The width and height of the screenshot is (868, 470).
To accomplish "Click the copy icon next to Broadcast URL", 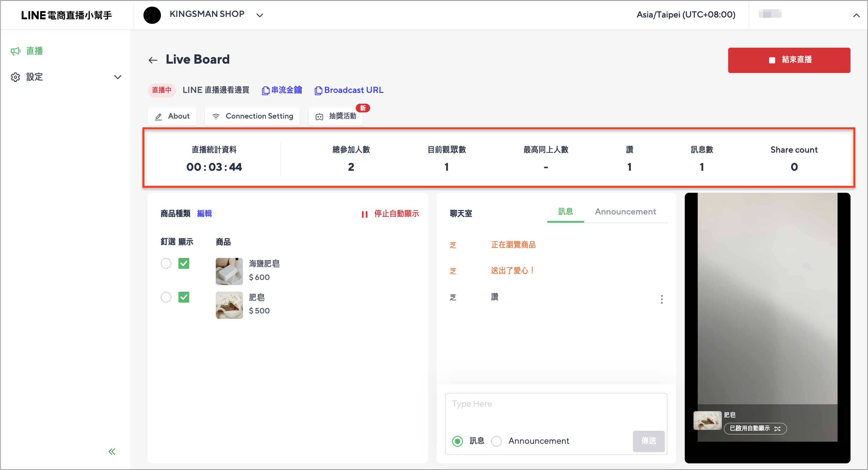I will point(318,91).
